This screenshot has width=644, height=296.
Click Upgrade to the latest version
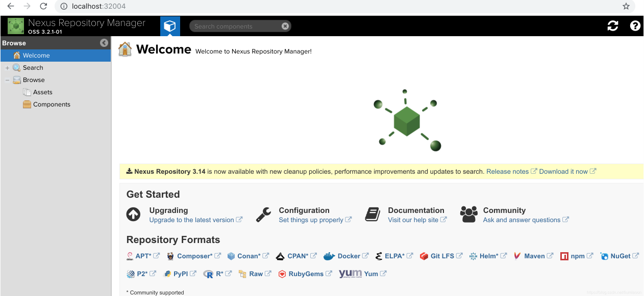coord(191,220)
